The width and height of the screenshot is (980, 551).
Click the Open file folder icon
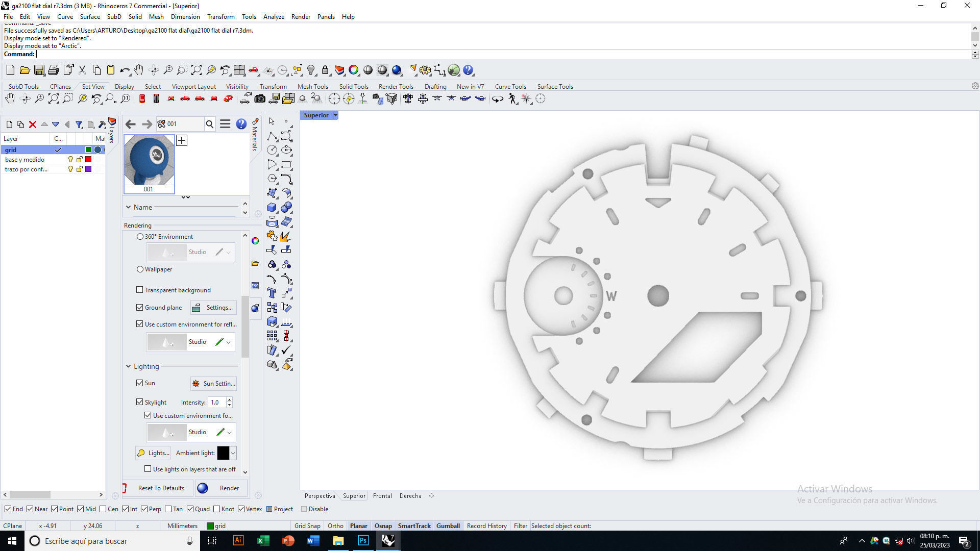click(24, 70)
